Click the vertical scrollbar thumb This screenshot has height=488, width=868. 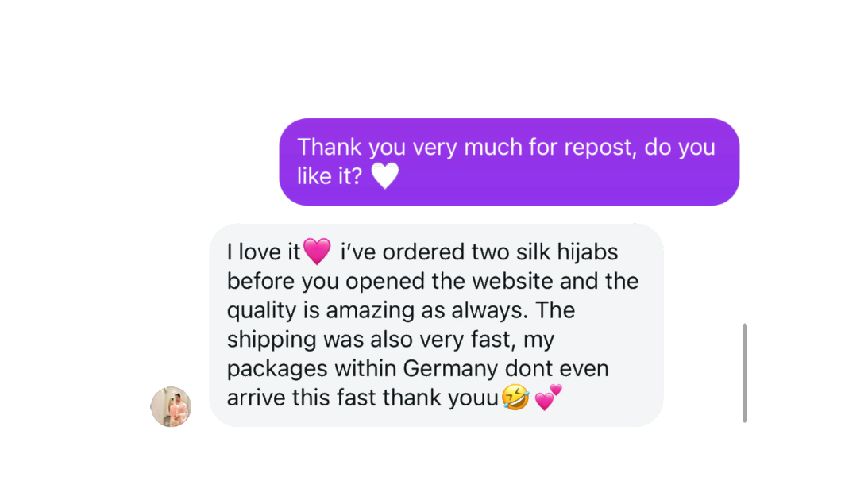pyautogui.click(x=745, y=373)
